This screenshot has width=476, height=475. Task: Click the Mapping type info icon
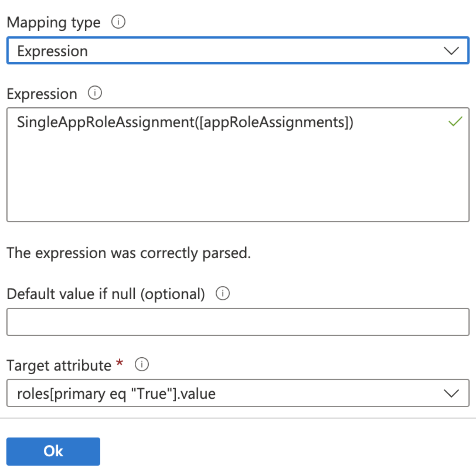(118, 22)
